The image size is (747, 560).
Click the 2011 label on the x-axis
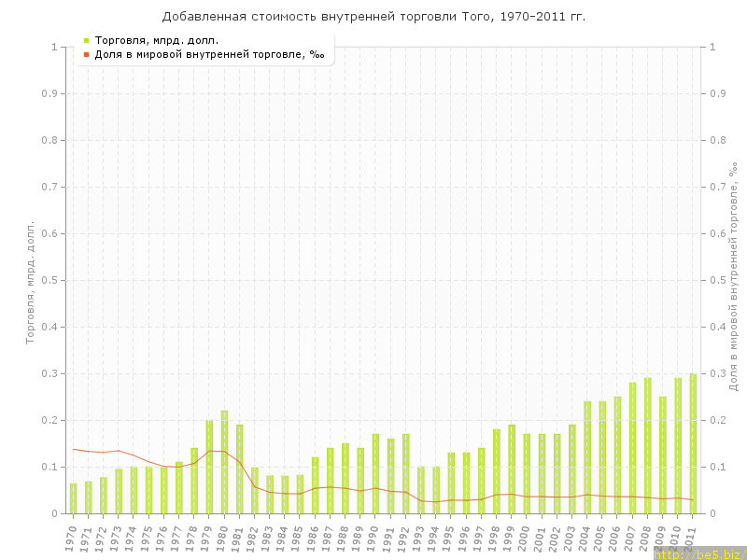click(x=691, y=538)
